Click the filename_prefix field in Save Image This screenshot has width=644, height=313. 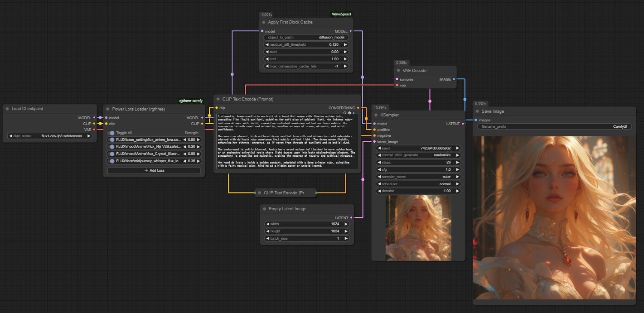tap(555, 126)
